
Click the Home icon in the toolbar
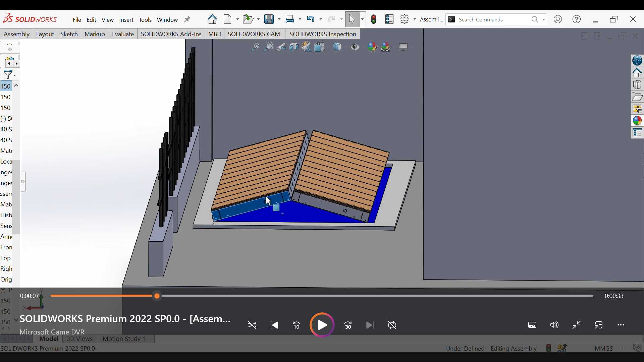point(212,19)
